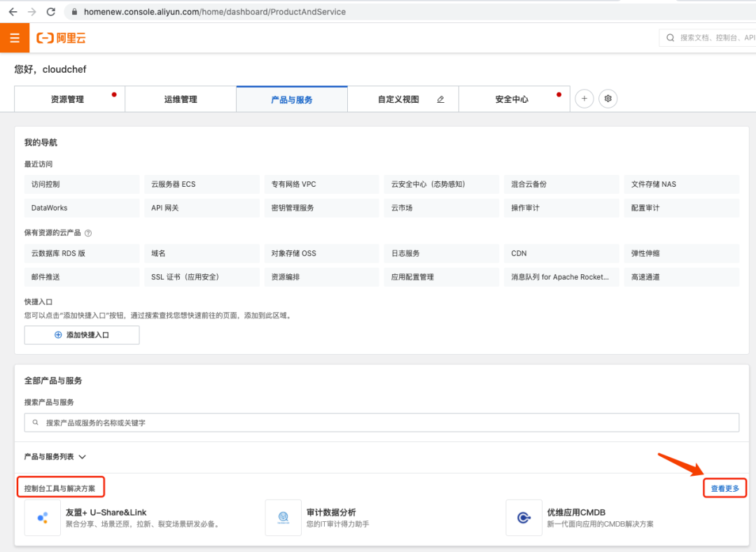This screenshot has height=552, width=756.
Task: Click the browser address bar URL
Action: click(215, 12)
